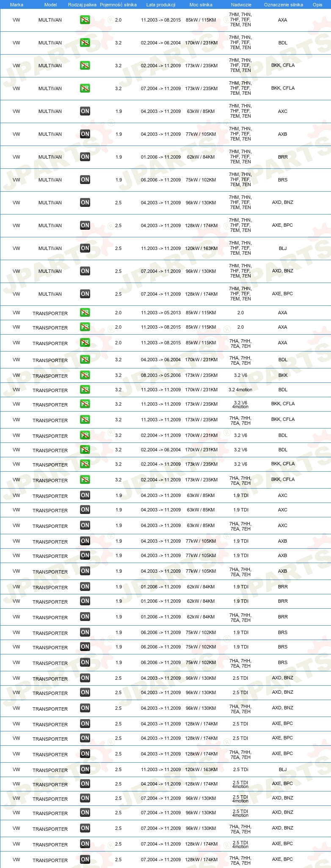Sort by the Lata produkcji column header

pyautogui.click(x=161, y=5)
